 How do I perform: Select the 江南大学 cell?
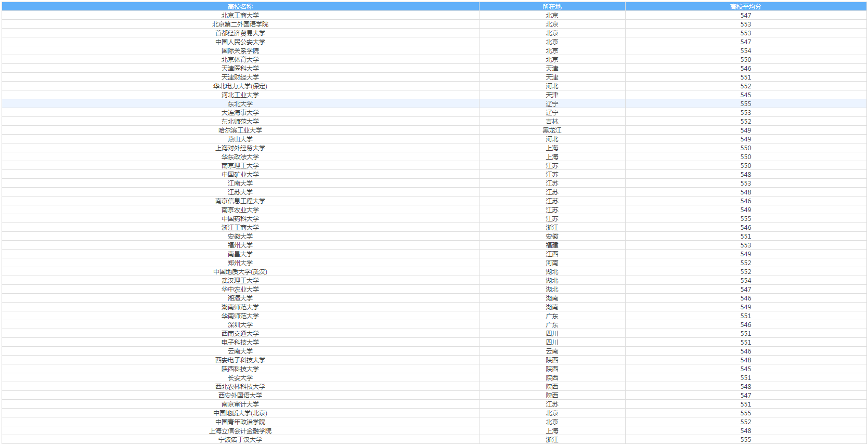click(240, 184)
